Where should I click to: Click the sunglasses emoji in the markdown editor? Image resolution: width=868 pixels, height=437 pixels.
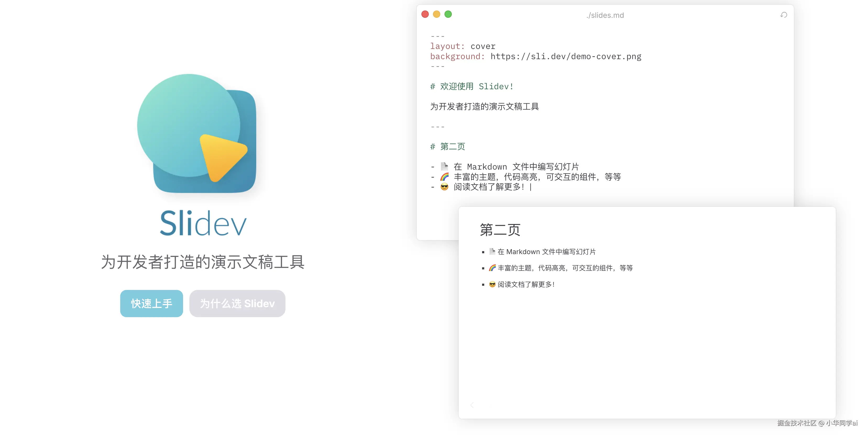[x=444, y=187]
